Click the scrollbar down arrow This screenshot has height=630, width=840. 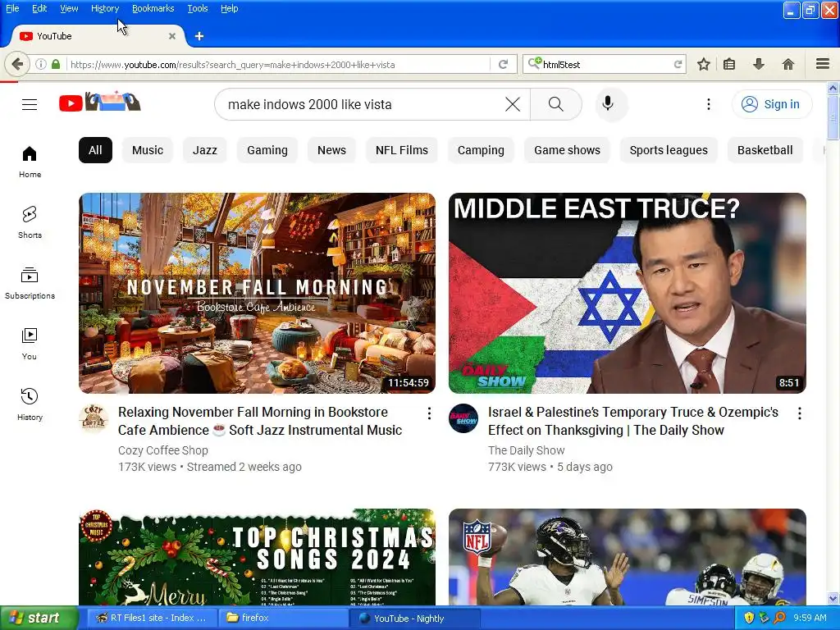833,598
